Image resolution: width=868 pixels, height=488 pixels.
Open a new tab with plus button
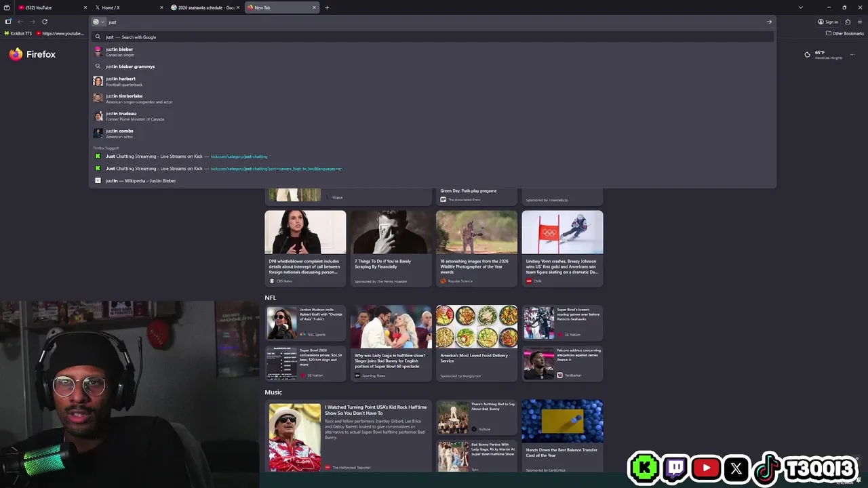327,7
